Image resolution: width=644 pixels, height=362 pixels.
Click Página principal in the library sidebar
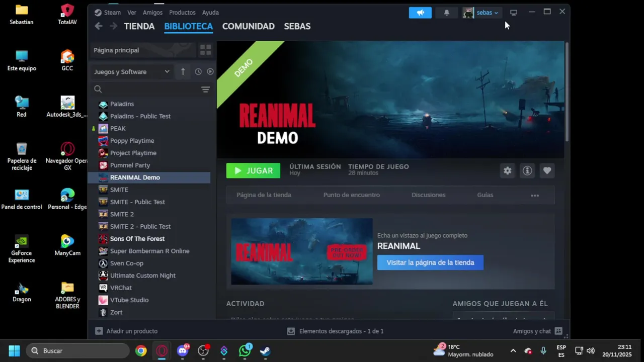(142, 50)
